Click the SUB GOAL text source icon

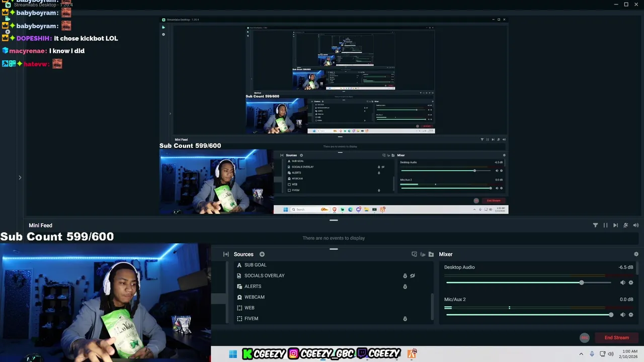(x=239, y=265)
